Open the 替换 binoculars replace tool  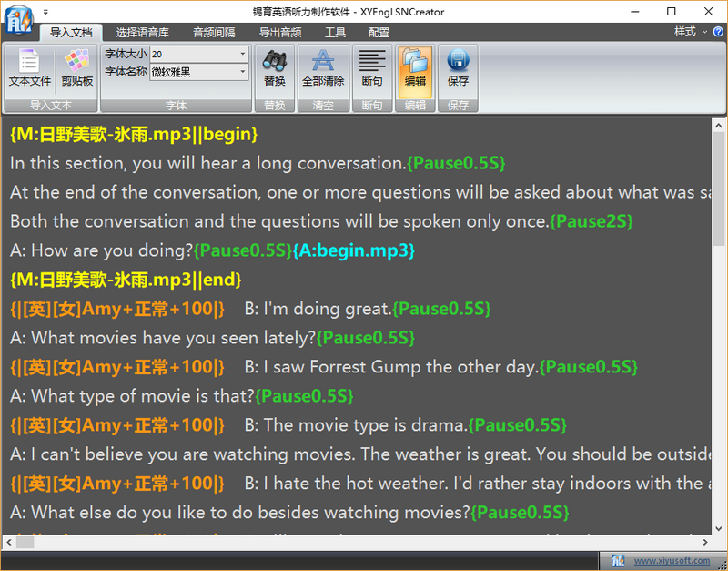point(275,68)
